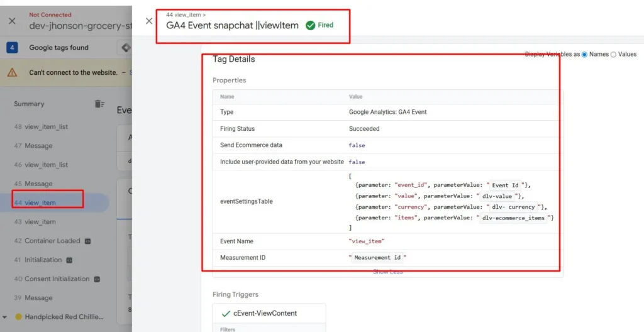Open the 44 view_item breadcrumb

click(186, 15)
